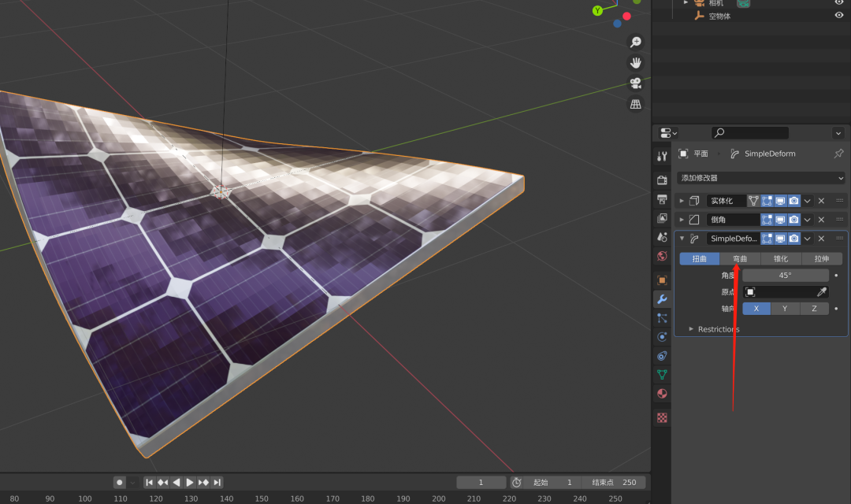Remove the 倒角 modifier
This screenshot has width=851, height=504.
[821, 220]
